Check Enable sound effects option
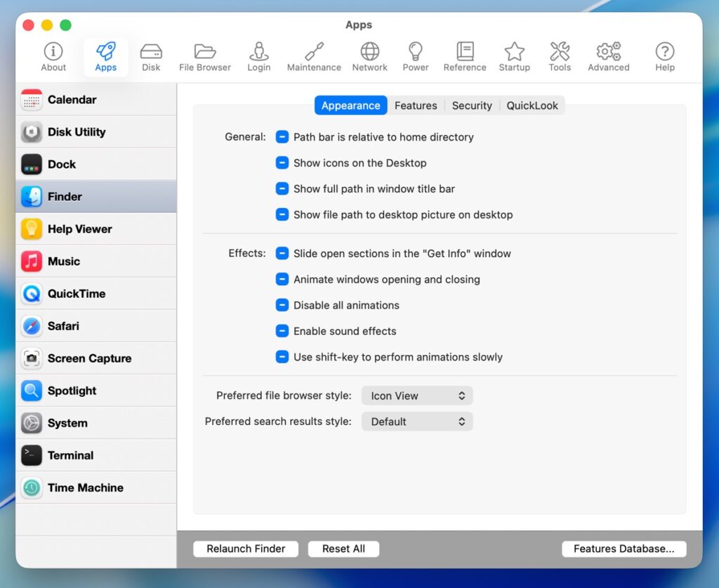The image size is (719, 588). click(282, 331)
